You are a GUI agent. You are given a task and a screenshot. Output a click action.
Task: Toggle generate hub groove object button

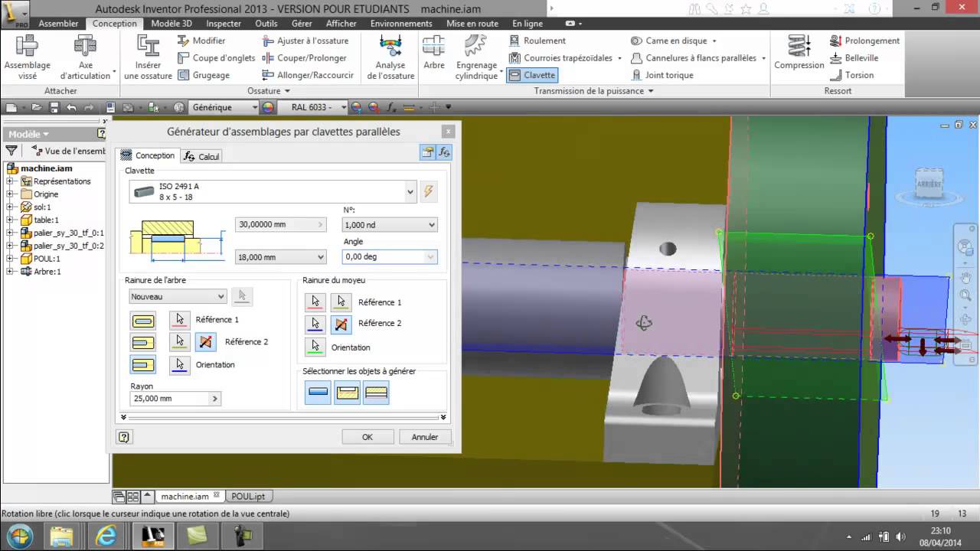click(x=376, y=393)
